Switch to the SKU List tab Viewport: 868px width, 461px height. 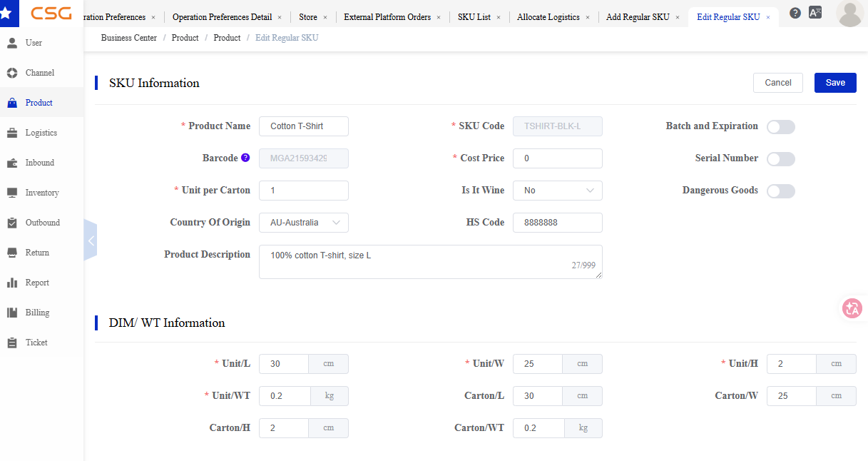click(x=474, y=17)
